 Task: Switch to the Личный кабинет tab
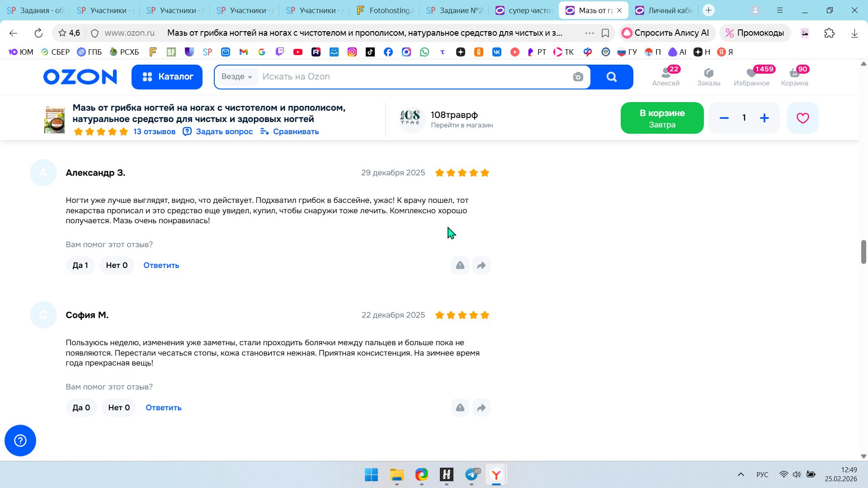pyautogui.click(x=664, y=10)
